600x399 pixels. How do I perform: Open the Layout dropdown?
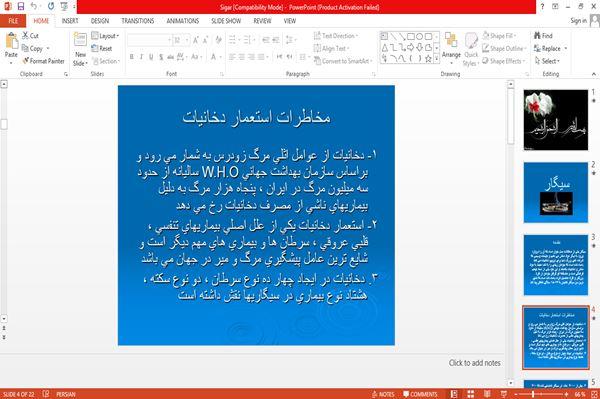(x=106, y=36)
